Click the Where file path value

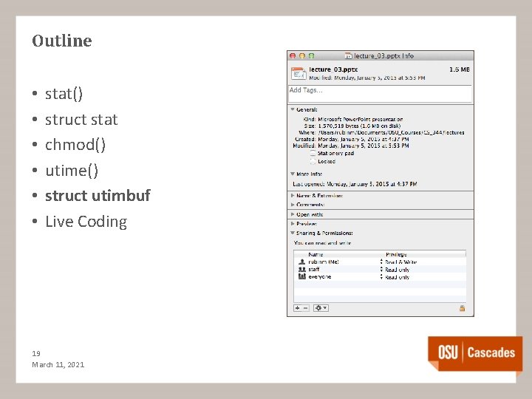click(391, 132)
